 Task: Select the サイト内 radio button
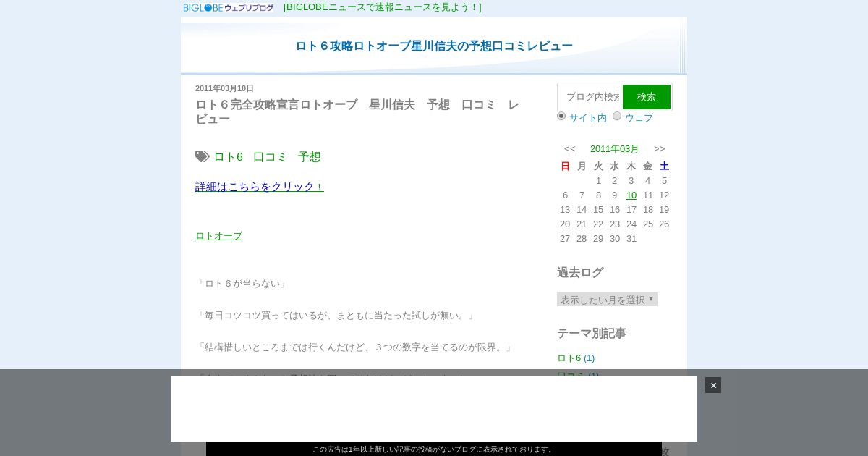coord(561,116)
